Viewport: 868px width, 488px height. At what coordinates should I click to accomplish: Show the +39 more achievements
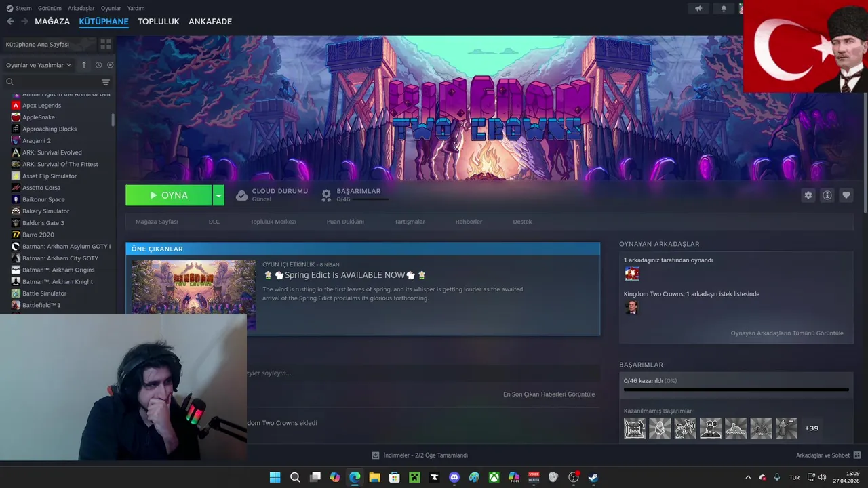(811, 428)
